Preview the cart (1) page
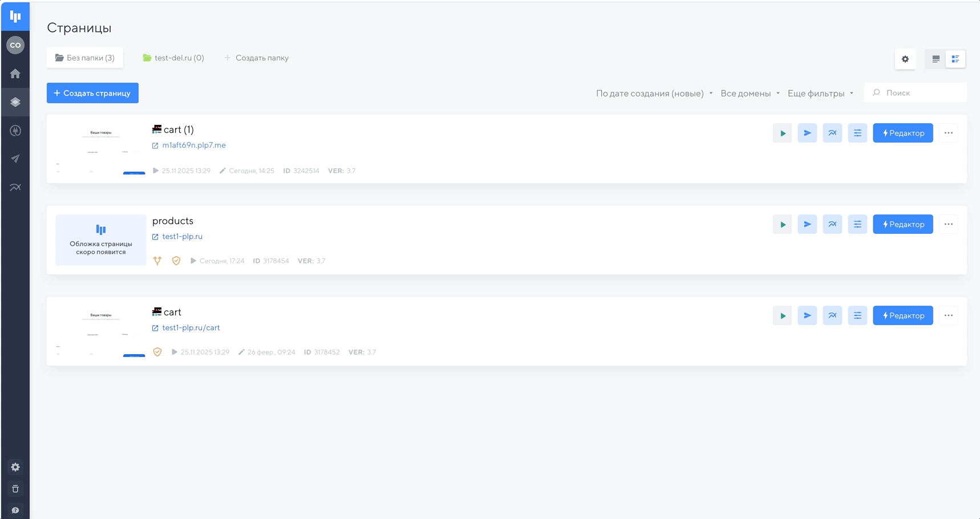980x519 pixels. coord(783,133)
